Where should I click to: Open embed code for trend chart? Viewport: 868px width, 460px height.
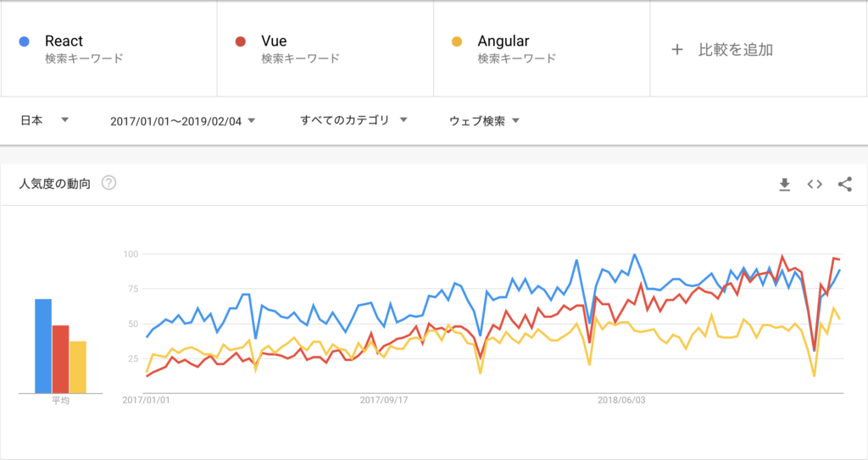815,185
